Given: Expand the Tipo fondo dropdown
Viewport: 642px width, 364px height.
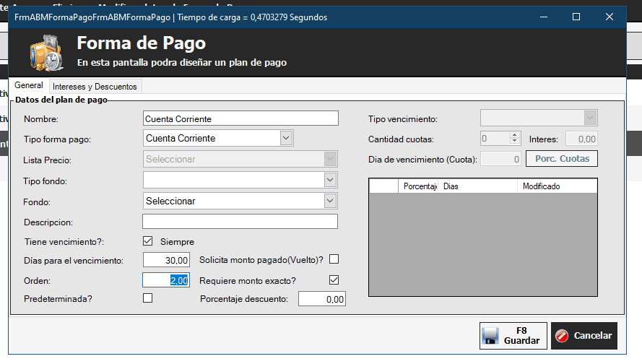Looking at the screenshot, I should click(330, 180).
